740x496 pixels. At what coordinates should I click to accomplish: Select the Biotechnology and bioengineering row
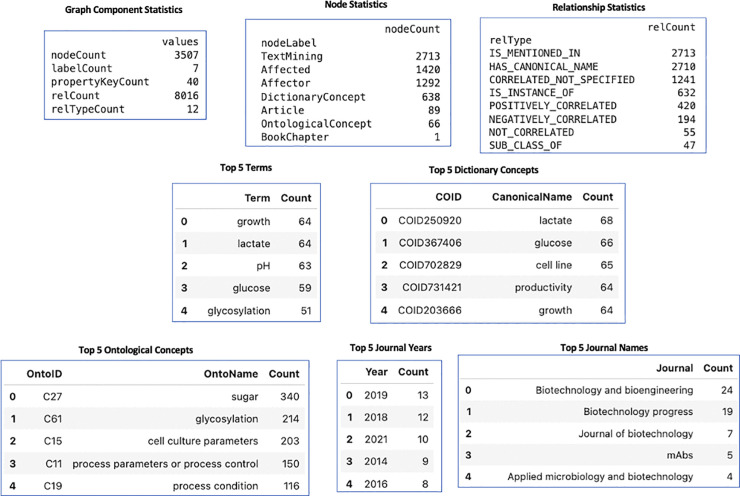click(x=598, y=390)
